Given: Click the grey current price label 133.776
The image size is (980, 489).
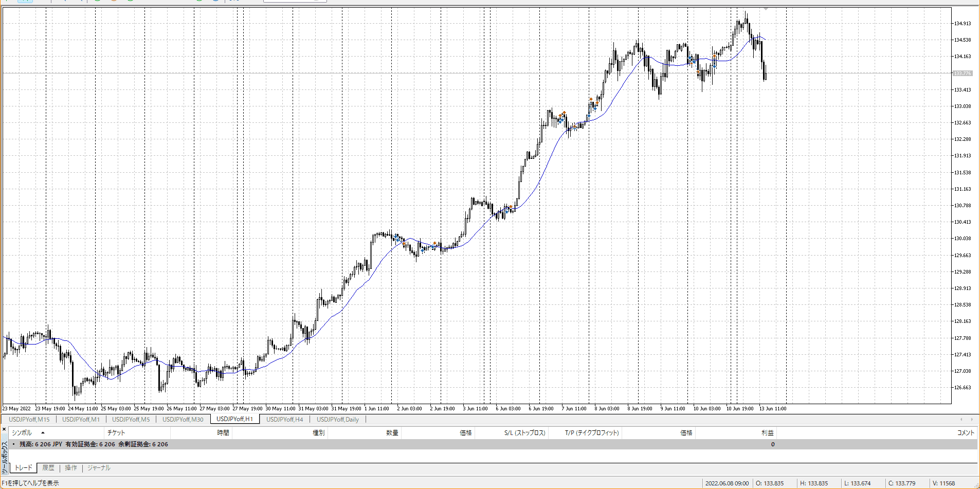Looking at the screenshot, I should (963, 74).
